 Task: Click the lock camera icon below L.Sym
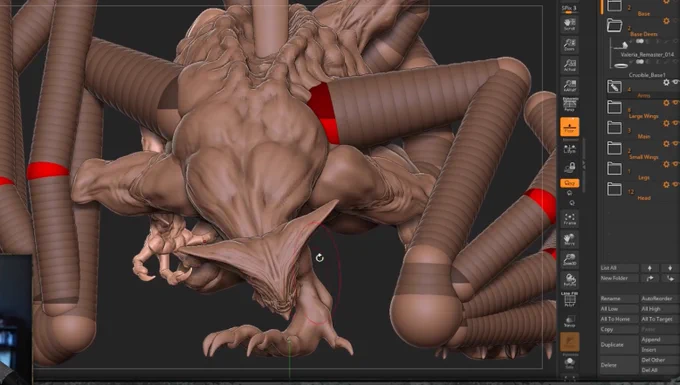569,167
